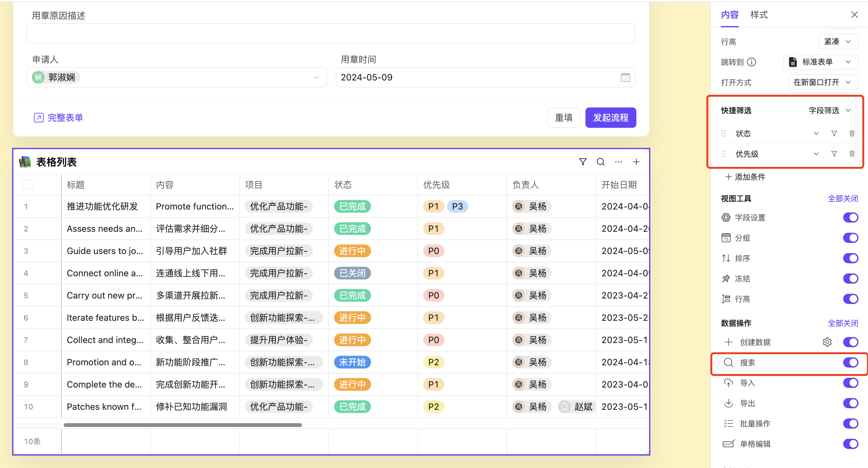Toggle the 行高 view tool switch
The height and width of the screenshot is (468, 868).
coord(850,299)
